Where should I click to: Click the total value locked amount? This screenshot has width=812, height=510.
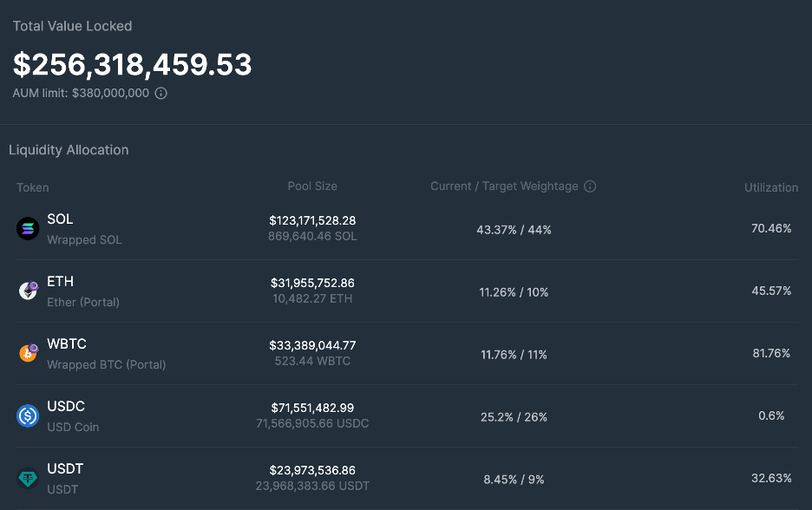click(x=132, y=64)
